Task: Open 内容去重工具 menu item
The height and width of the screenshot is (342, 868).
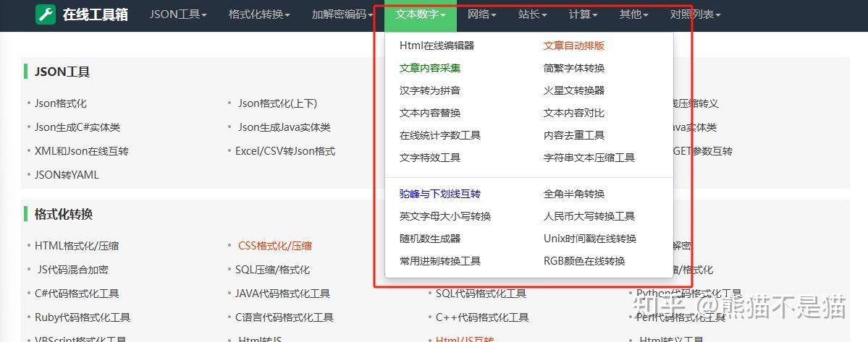Action: [574, 135]
